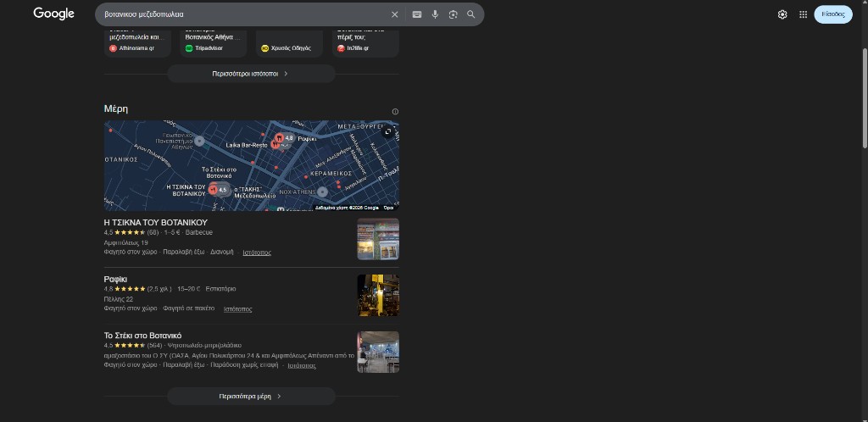The image size is (868, 422).
Task: Submit search with the magnifying glass icon
Action: click(471, 14)
